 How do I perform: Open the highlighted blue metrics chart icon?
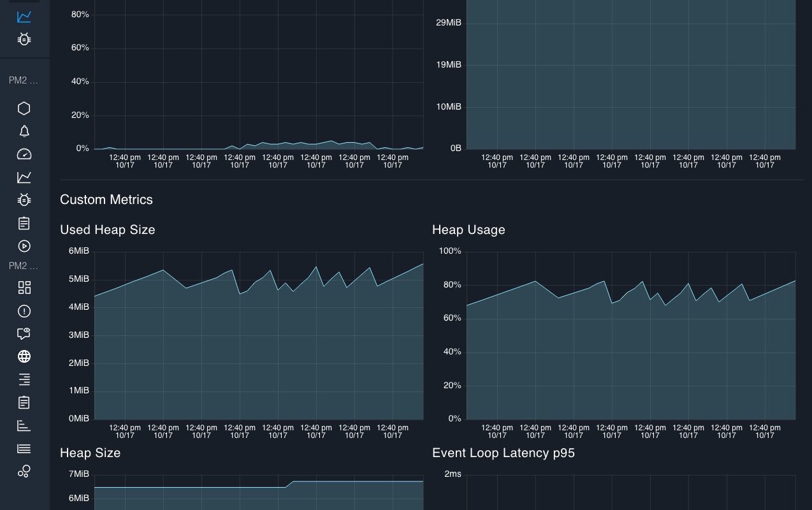pyautogui.click(x=24, y=17)
